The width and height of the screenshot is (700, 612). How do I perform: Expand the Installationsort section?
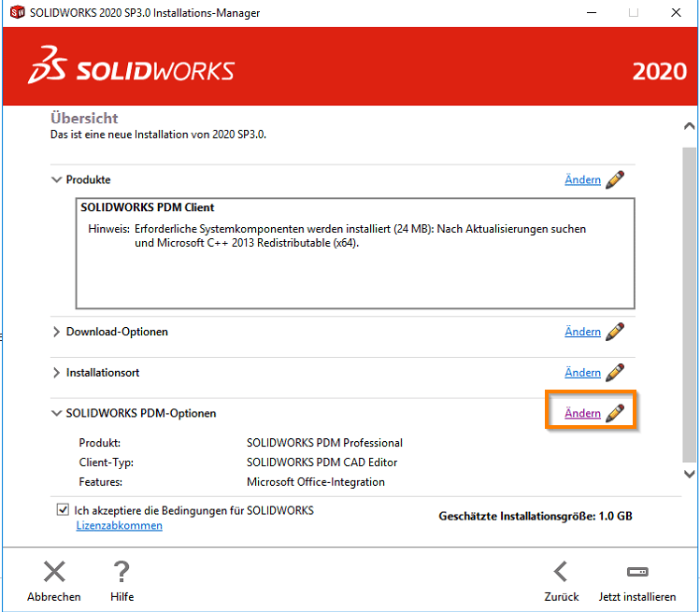56,373
